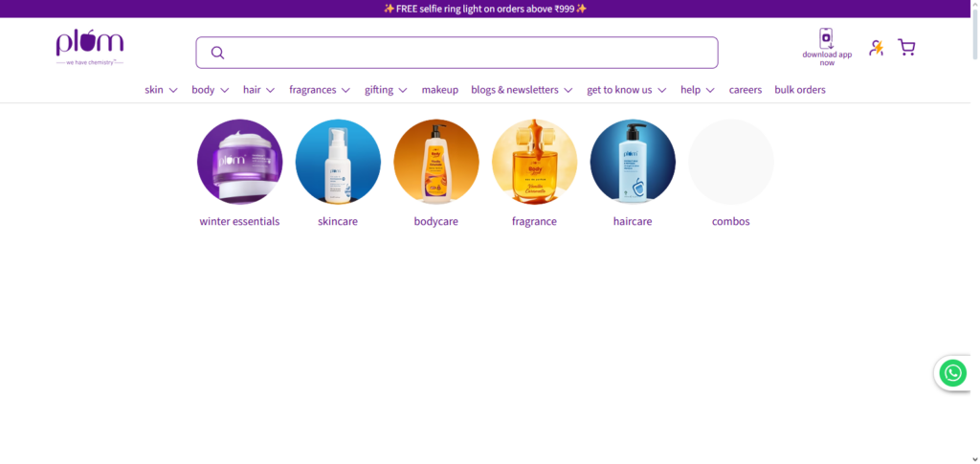Select skincare category image
The width and height of the screenshot is (980, 464).
point(338,162)
